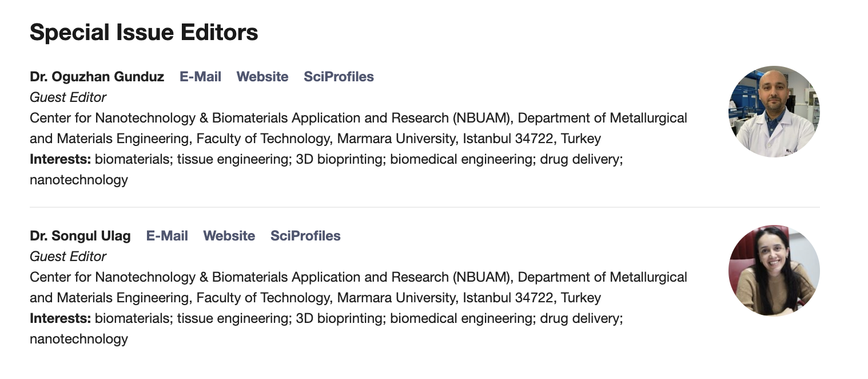868x379 pixels.
Task: Click the Special Issue Editors heading
Action: [x=144, y=33]
